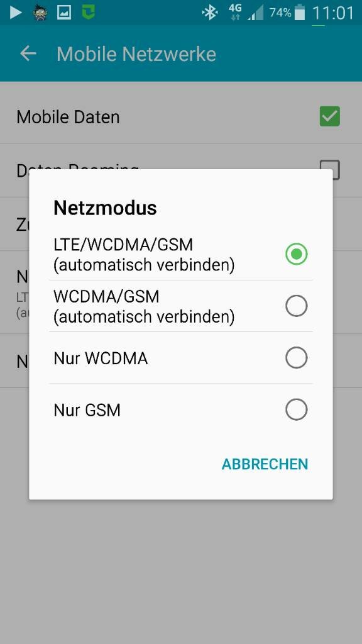Select LTE/WCDMA/GSM radio button
The width and height of the screenshot is (362, 644).
297,254
